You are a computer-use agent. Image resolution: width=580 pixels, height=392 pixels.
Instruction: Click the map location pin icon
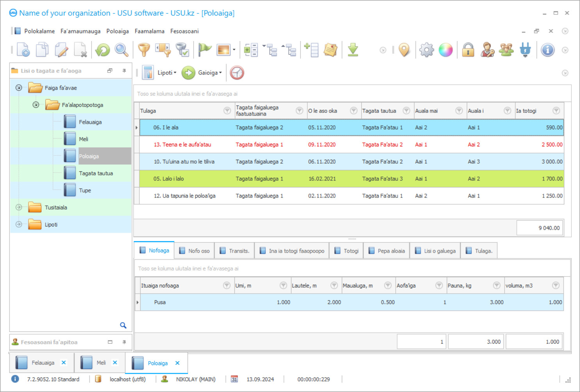click(404, 50)
